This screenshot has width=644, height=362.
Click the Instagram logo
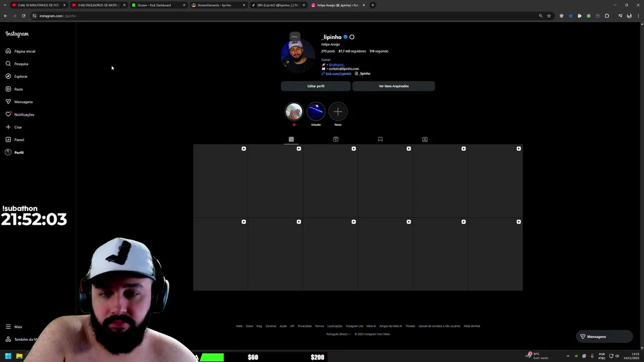(17, 34)
